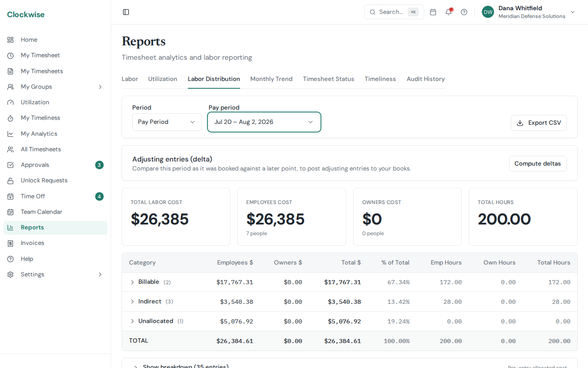This screenshot has height=368, width=588.
Task: Open Team Calendar page
Action: (x=56, y=212)
